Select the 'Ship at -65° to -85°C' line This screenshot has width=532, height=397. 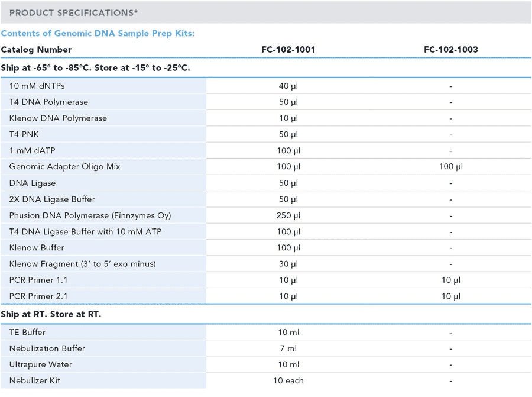click(95, 68)
